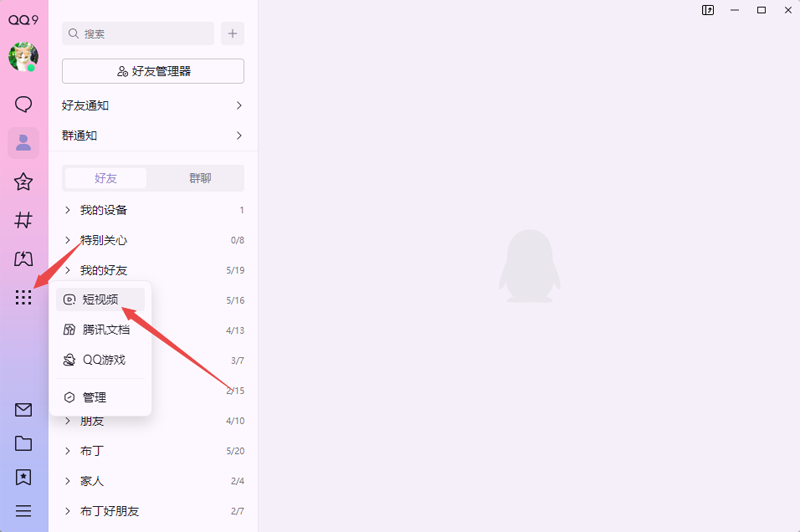Open 好友通知 friend notifications
This screenshot has width=800, height=532.
pyautogui.click(x=153, y=106)
